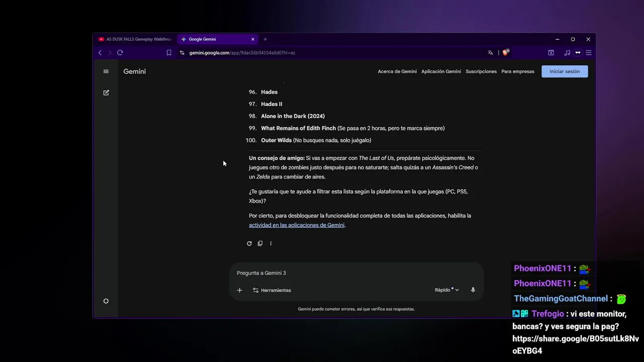Regenerate the Gemini response
Screen dimensions: 644x362
point(249,243)
